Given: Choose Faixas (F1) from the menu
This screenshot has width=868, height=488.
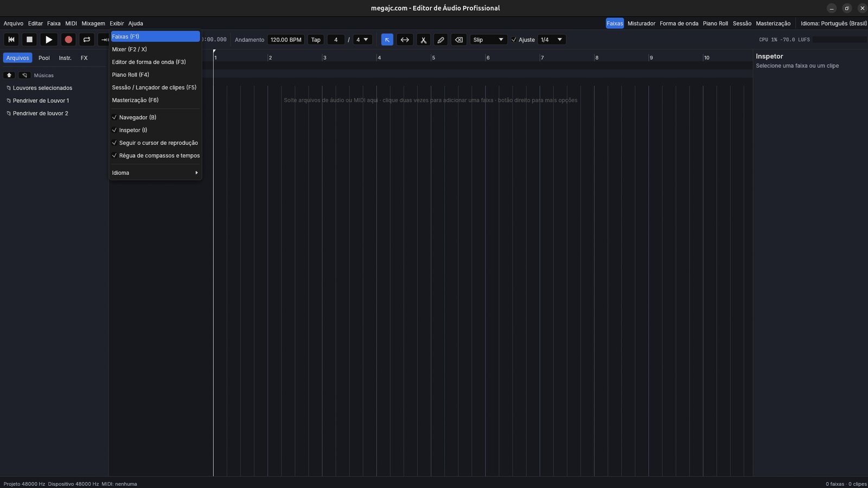Looking at the screenshot, I should (x=156, y=36).
